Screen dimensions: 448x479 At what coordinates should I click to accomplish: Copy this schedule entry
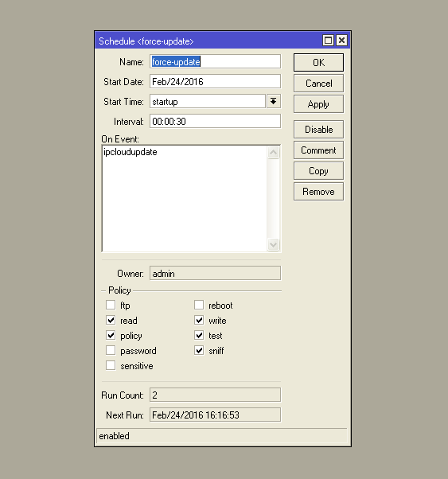click(318, 171)
